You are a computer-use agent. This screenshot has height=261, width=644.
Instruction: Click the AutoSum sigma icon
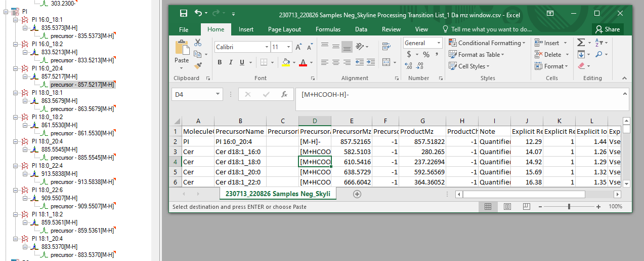[581, 43]
